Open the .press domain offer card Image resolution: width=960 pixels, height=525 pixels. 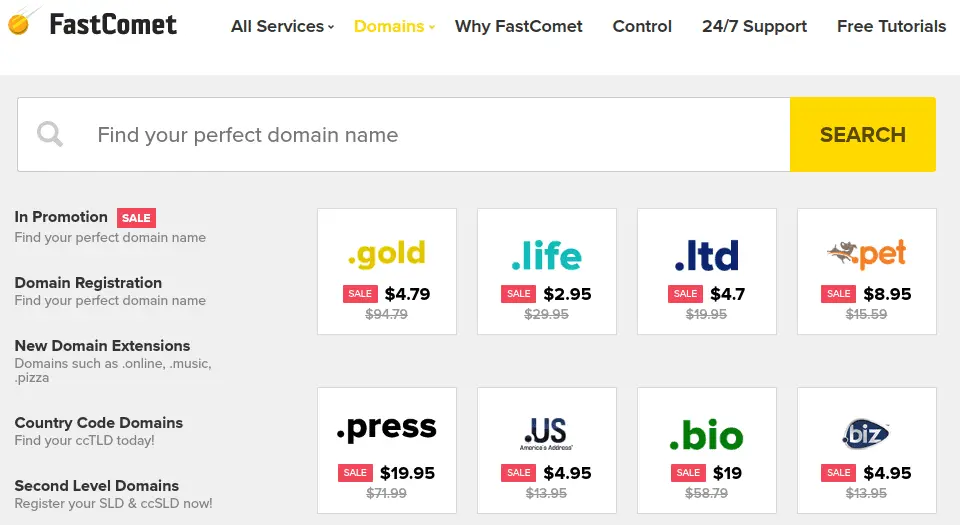(x=387, y=450)
